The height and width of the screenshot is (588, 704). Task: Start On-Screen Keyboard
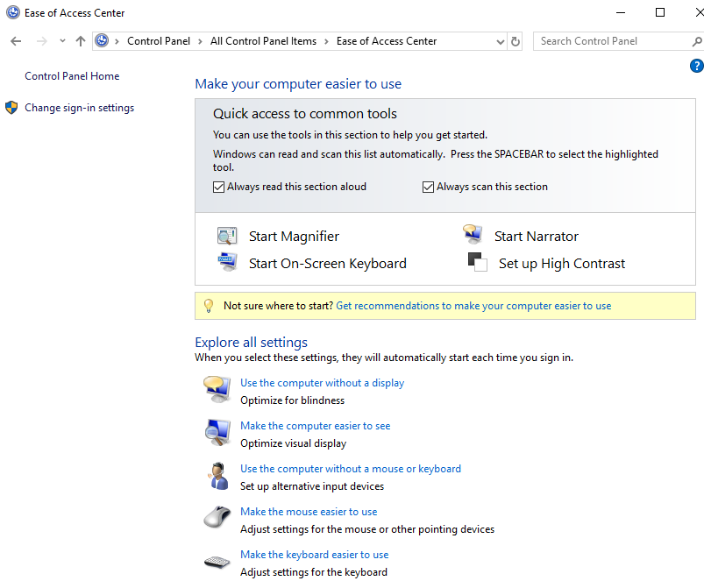328,264
